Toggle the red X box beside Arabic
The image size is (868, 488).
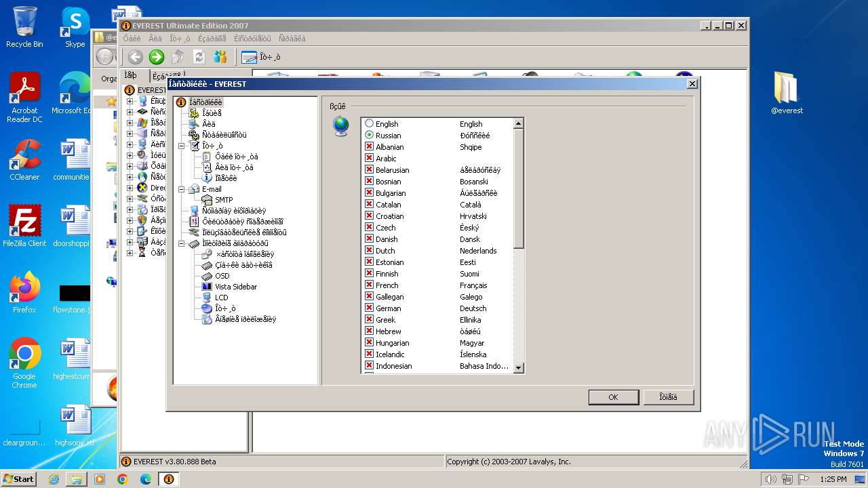369,158
